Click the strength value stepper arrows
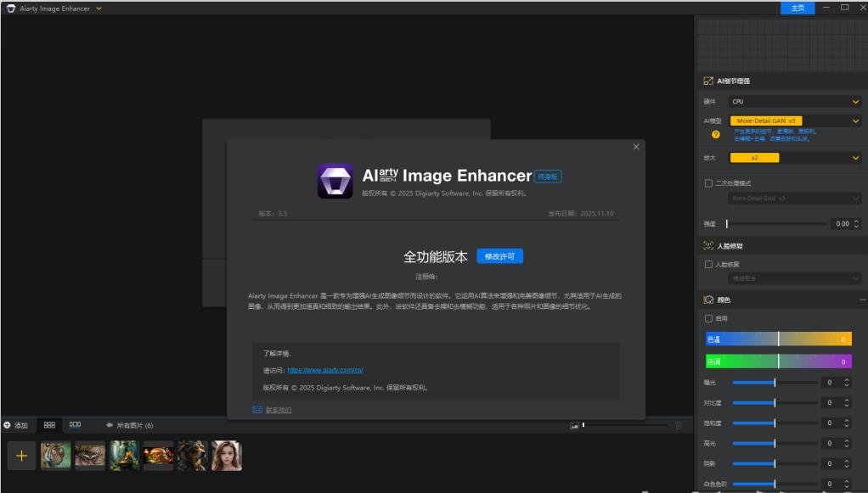This screenshot has height=493, width=868. click(x=856, y=223)
